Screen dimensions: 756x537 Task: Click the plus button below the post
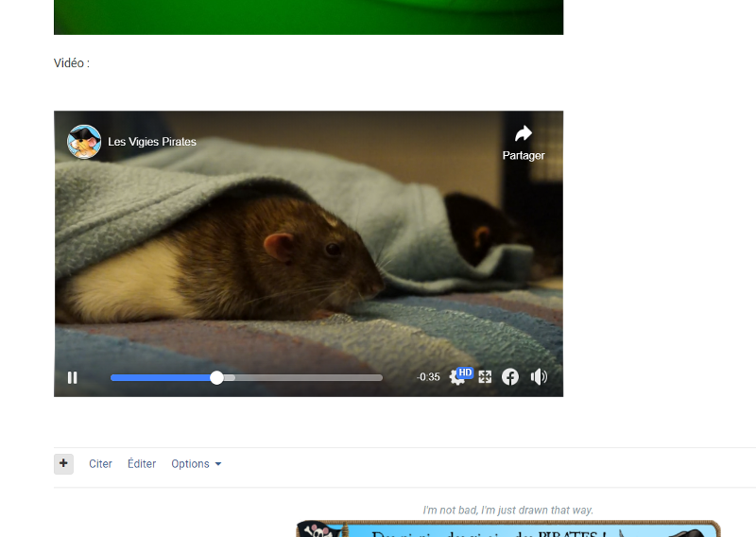[63, 463]
